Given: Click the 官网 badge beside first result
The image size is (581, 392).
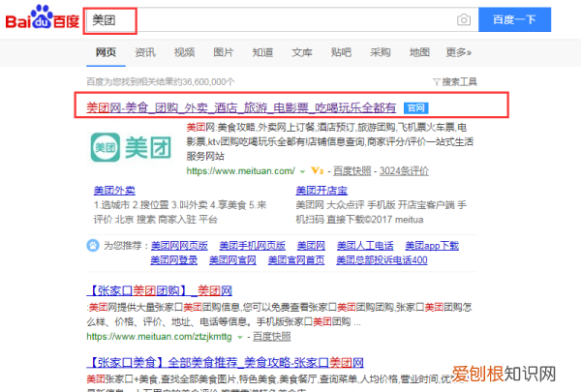Looking at the screenshot, I should click(416, 108).
